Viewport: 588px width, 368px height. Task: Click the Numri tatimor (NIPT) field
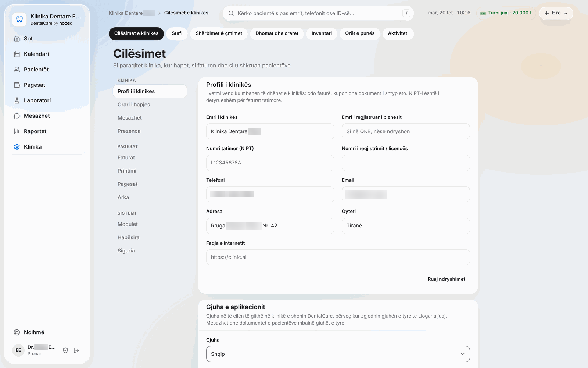270,163
